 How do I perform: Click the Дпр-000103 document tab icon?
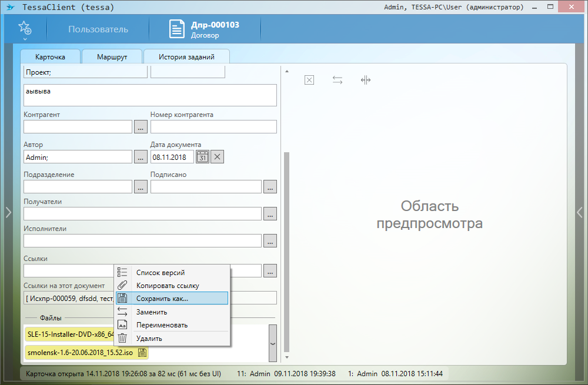tap(177, 29)
